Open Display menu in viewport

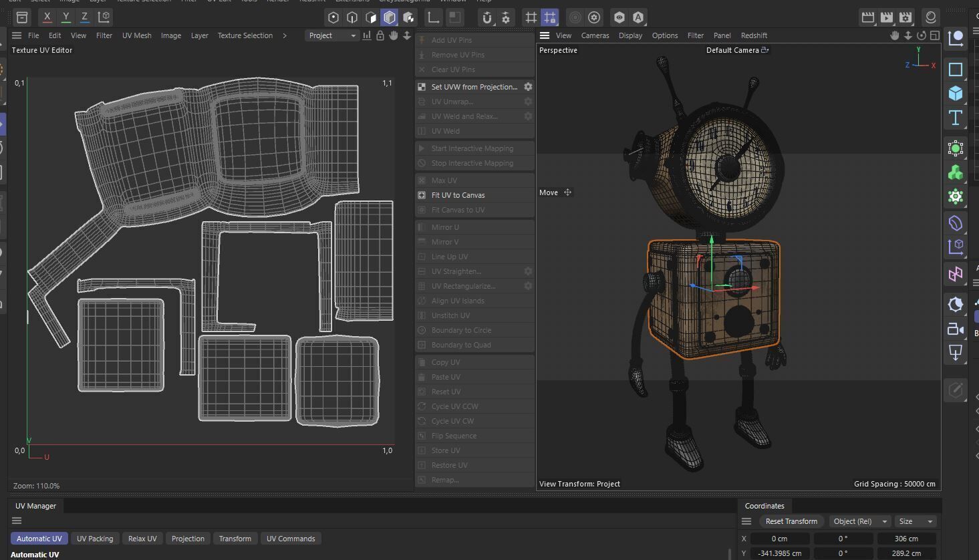click(x=630, y=35)
